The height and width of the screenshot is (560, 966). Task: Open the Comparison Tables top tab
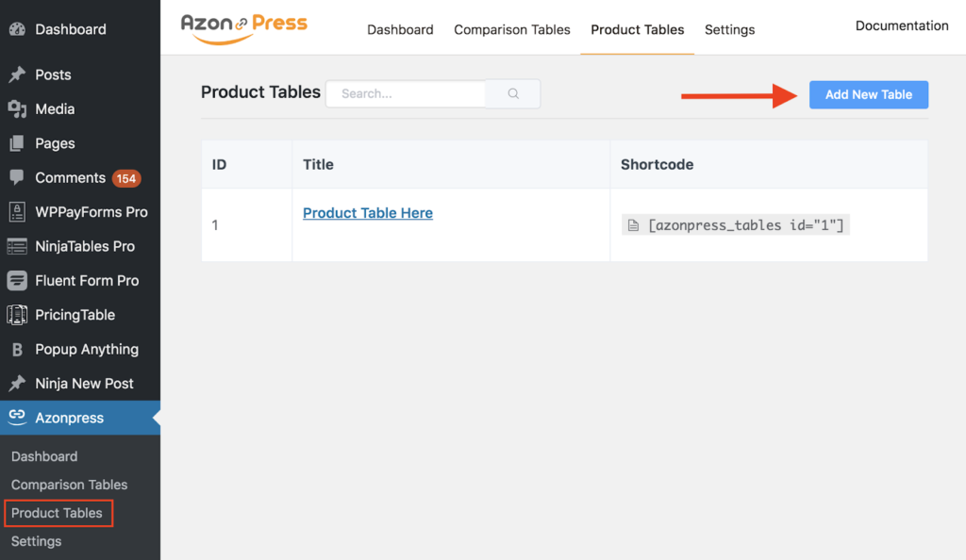tap(512, 30)
